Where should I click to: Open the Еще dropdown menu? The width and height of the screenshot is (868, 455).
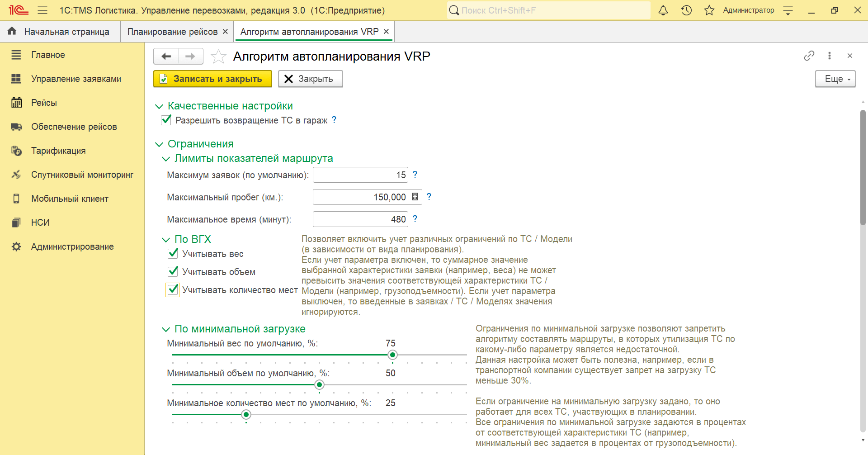point(835,79)
